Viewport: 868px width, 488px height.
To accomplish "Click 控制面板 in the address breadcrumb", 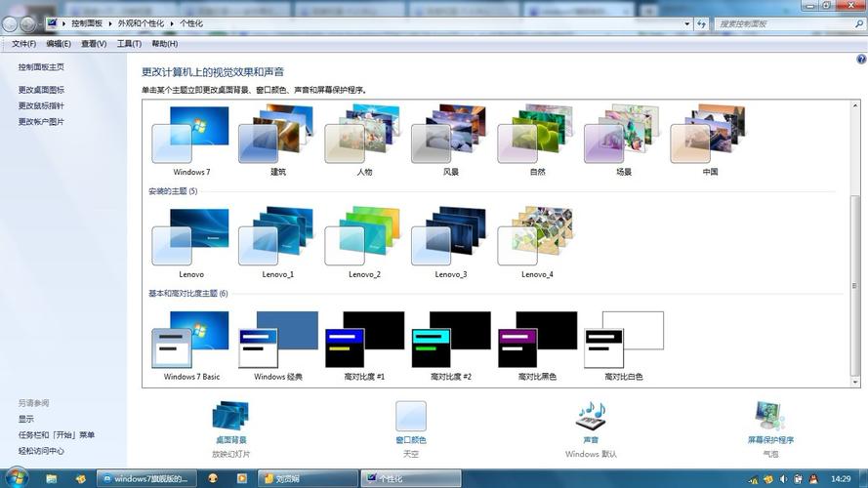I will point(87,23).
